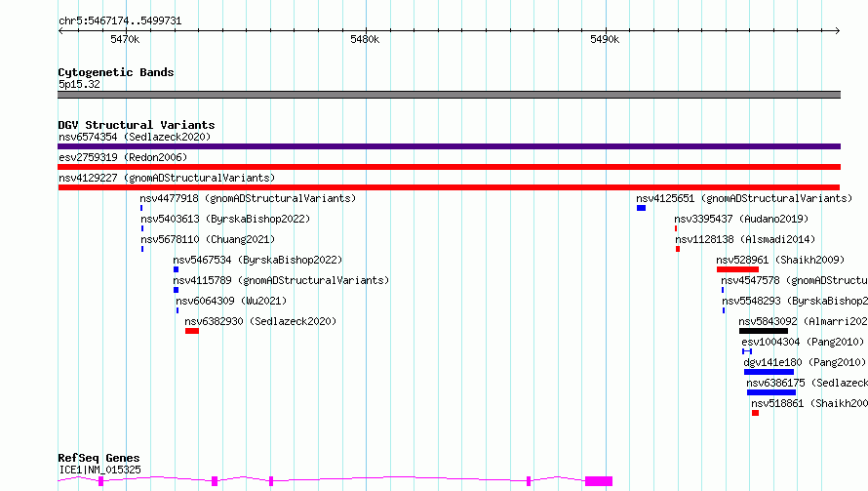Screen dimensions: 868x491
Task: Select nsv4115789 (gnomADStructuralVariants) label
Action: click(281, 280)
